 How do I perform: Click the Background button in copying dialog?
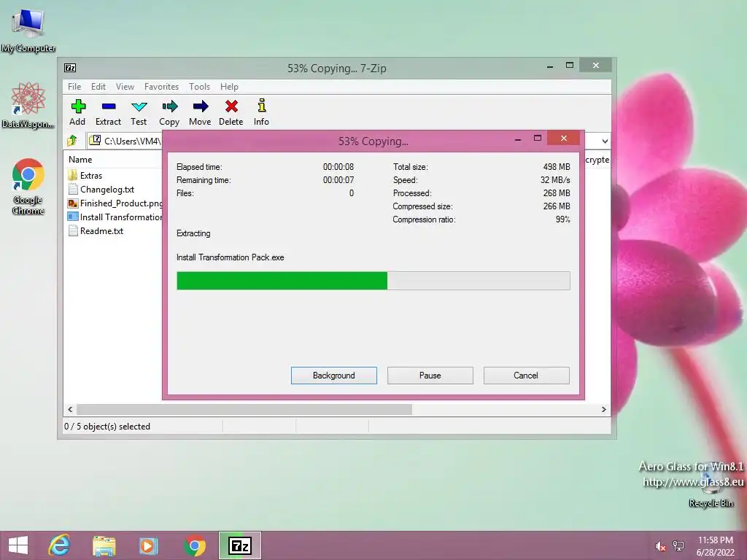[334, 376]
